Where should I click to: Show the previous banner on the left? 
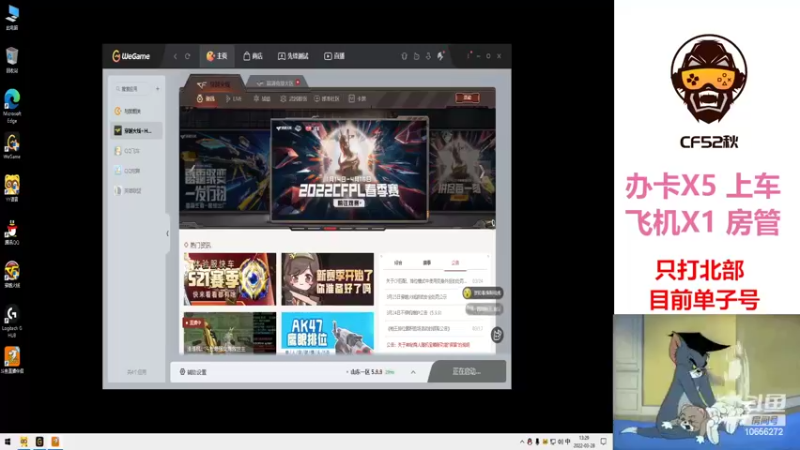tap(192, 170)
